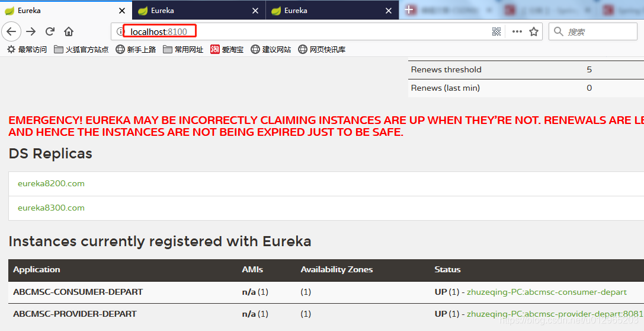Click the Renews threshold value 5

pyautogui.click(x=589, y=69)
